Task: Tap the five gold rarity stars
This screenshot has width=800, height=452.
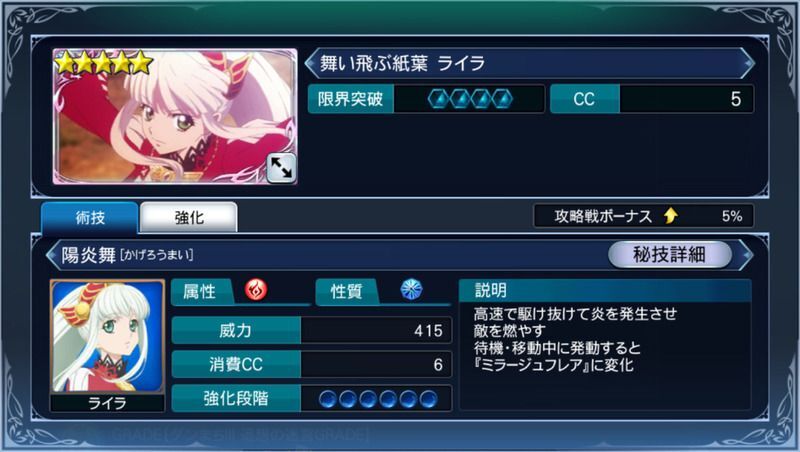Action: pyautogui.click(x=104, y=64)
